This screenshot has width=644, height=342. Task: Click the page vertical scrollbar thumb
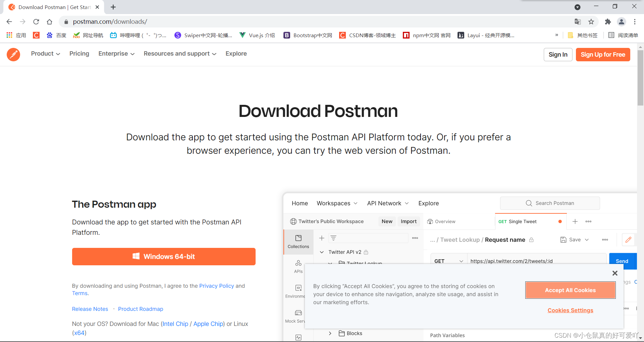coord(640,78)
